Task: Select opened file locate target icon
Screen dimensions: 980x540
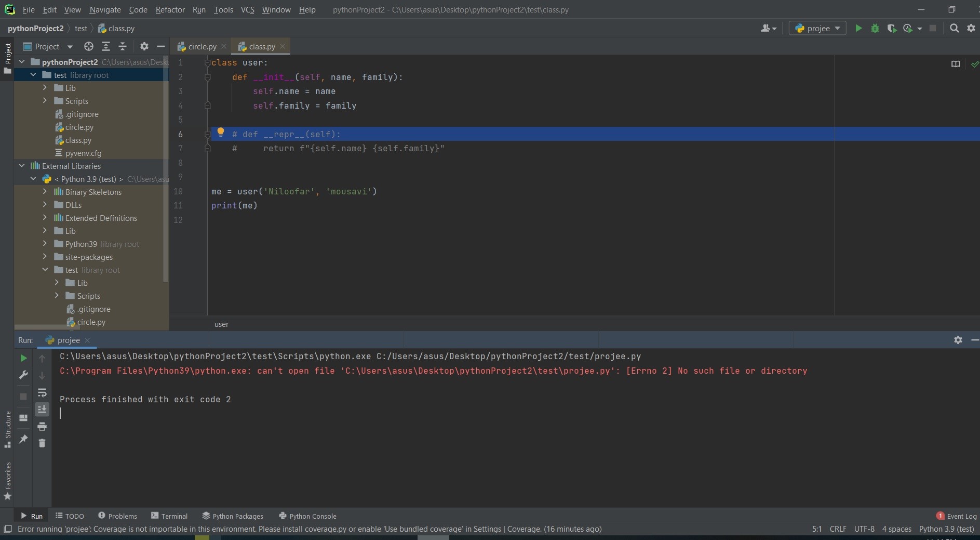Action: tap(89, 47)
